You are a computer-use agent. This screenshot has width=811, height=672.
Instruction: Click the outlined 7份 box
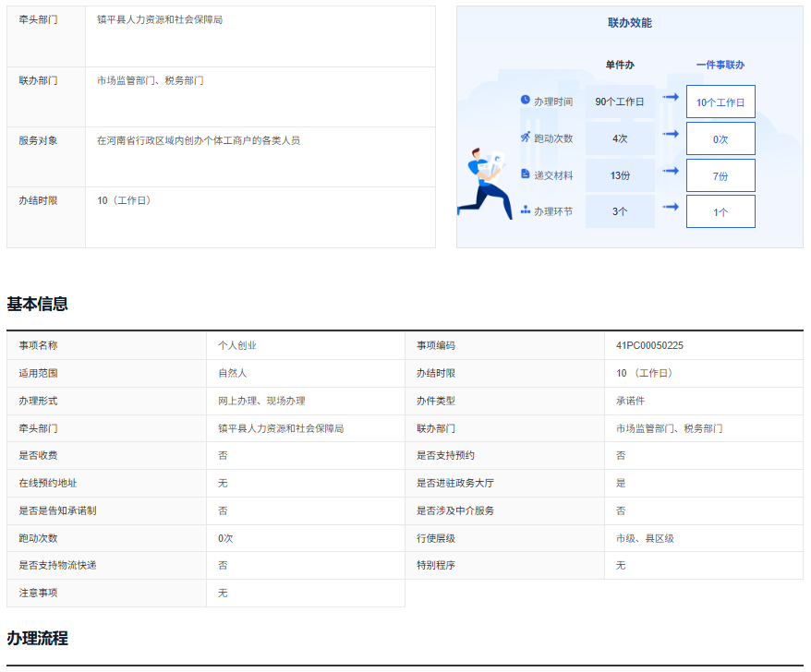point(720,174)
